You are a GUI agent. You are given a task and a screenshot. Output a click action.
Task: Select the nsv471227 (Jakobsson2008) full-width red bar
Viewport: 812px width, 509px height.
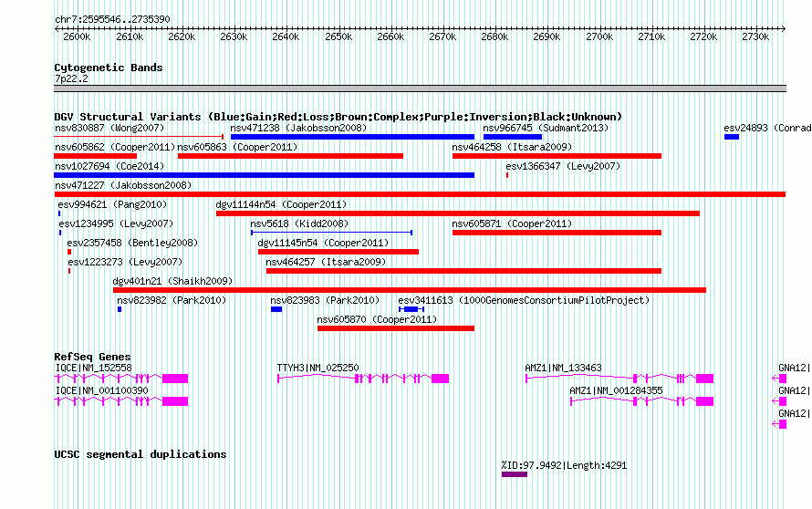coord(420,194)
